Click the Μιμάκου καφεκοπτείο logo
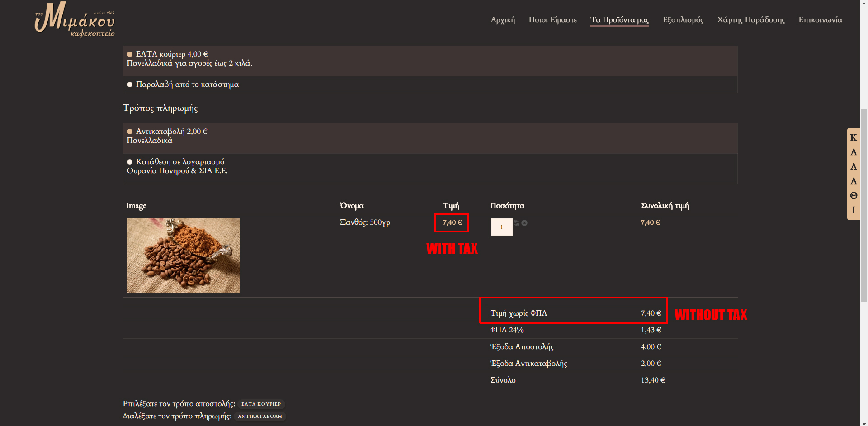Image resolution: width=868 pixels, height=426 pixels. (75, 19)
